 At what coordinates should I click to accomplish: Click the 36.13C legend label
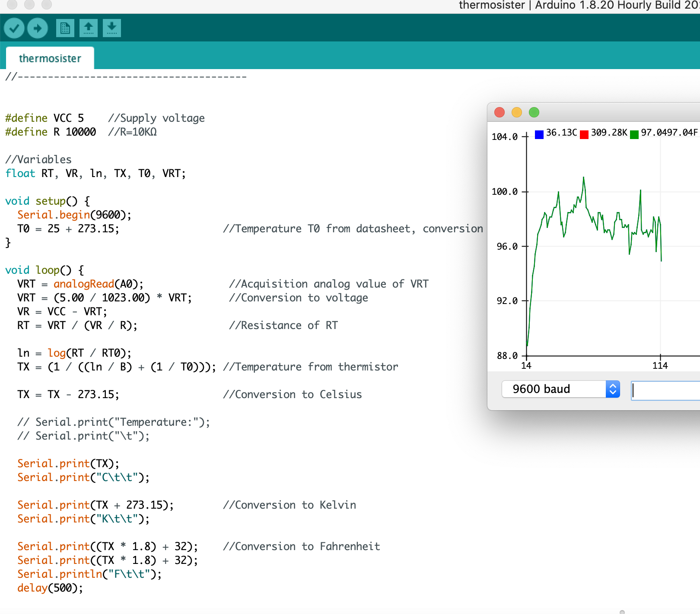point(562,133)
